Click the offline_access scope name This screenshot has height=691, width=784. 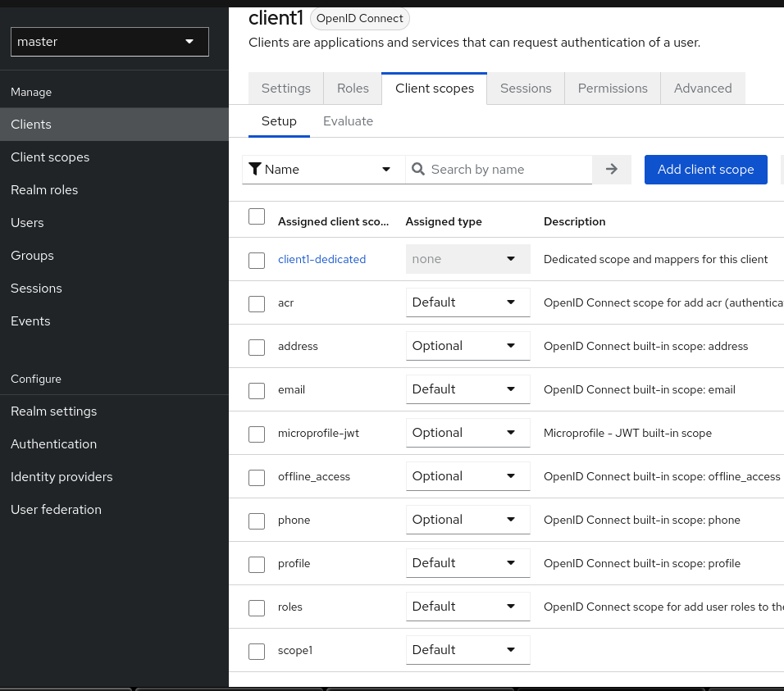click(314, 477)
